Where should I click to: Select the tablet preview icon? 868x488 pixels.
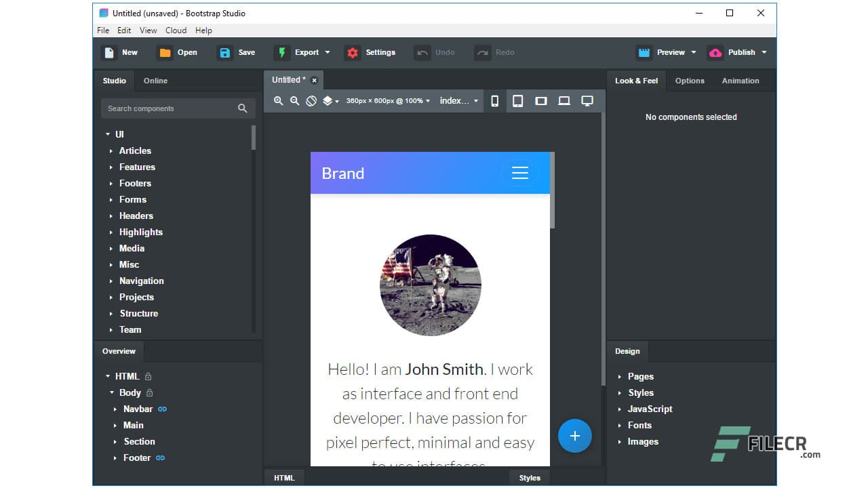(518, 100)
